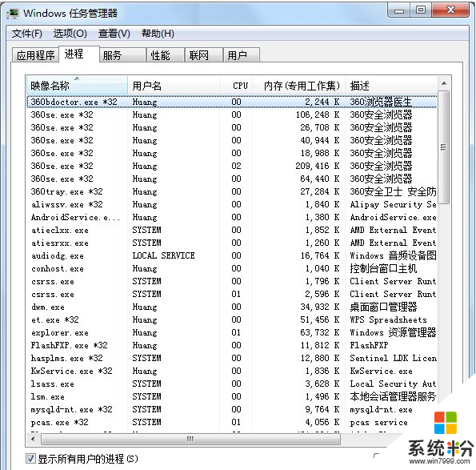This screenshot has width=476, height=470.
Task: Click the pcas service description cell
Action: click(378, 422)
